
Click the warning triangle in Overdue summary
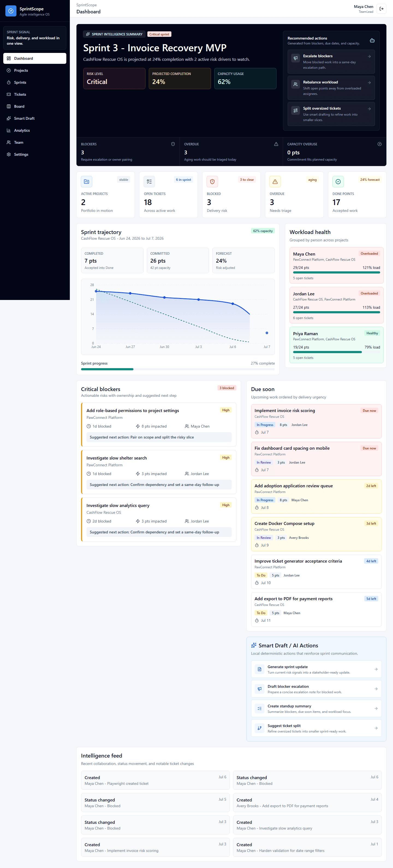(x=276, y=144)
